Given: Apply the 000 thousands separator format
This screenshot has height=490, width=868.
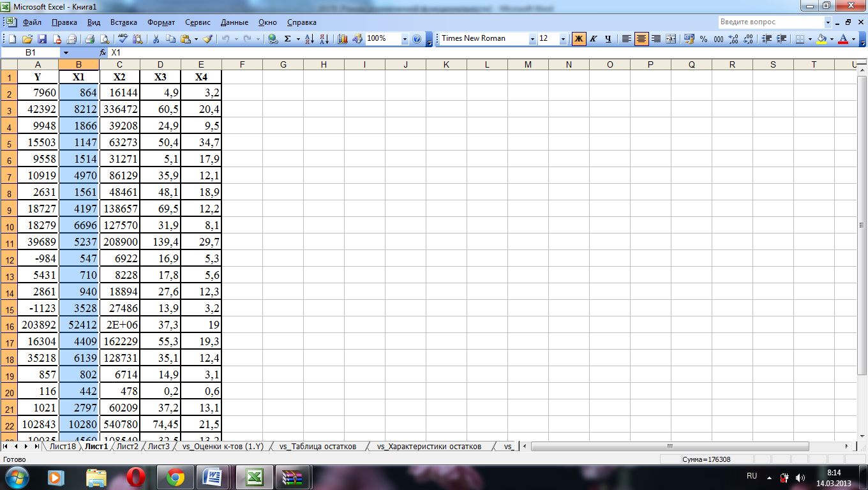Looking at the screenshot, I should tap(719, 39).
